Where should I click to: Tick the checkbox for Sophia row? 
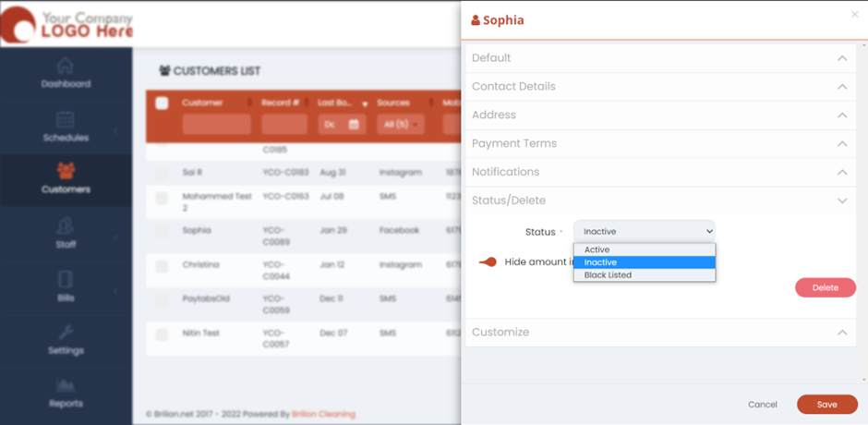[x=162, y=231]
